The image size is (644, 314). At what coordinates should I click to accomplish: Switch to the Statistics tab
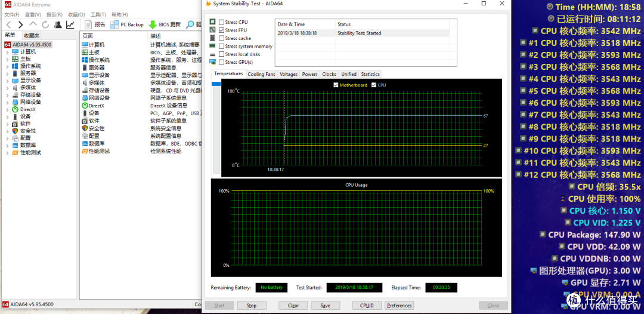point(370,75)
